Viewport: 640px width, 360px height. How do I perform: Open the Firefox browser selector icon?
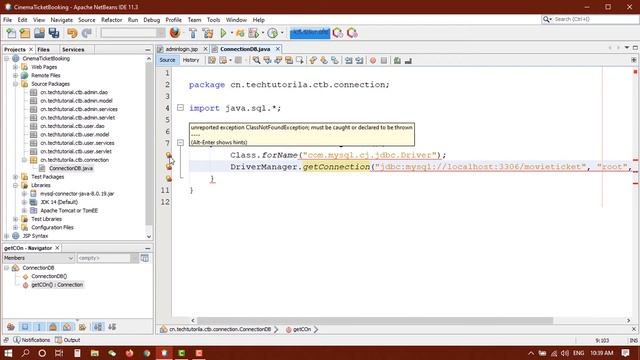[175, 33]
